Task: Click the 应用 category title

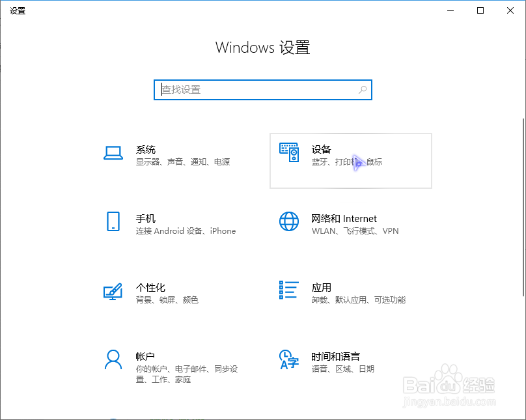Action: coord(322,288)
